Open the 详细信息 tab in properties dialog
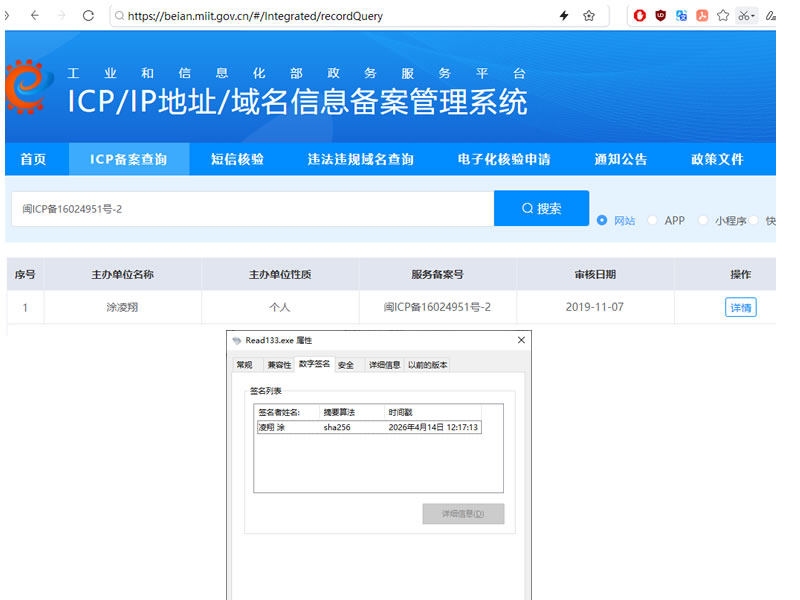800x600 pixels. [383, 365]
